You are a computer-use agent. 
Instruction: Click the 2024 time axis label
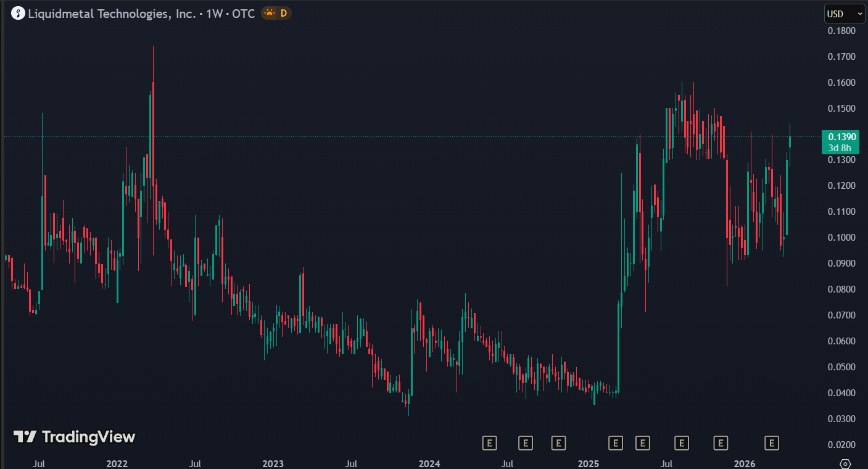(x=429, y=463)
